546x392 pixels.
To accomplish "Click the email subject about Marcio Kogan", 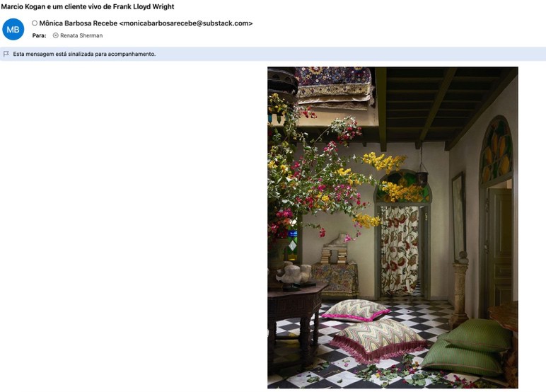I will pos(88,6).
